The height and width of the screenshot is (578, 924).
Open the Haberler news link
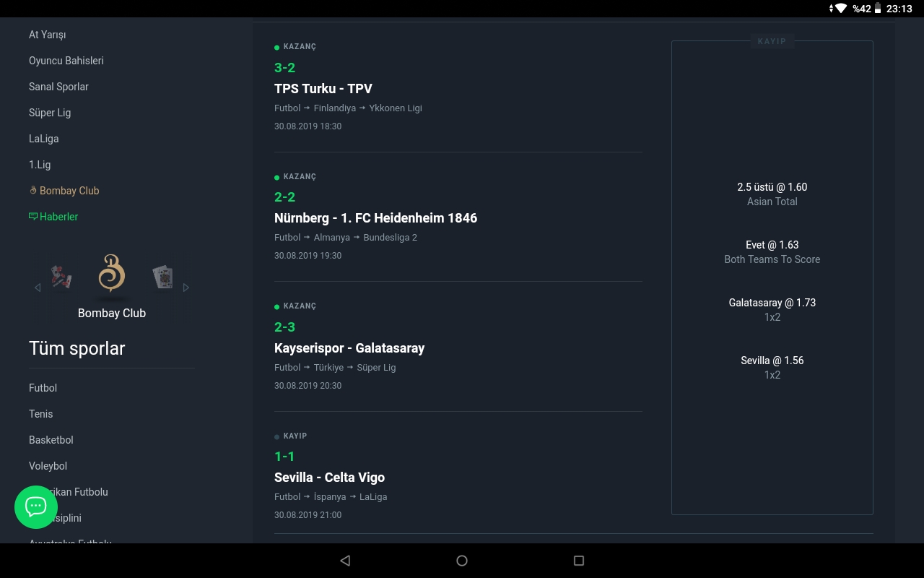tap(53, 217)
